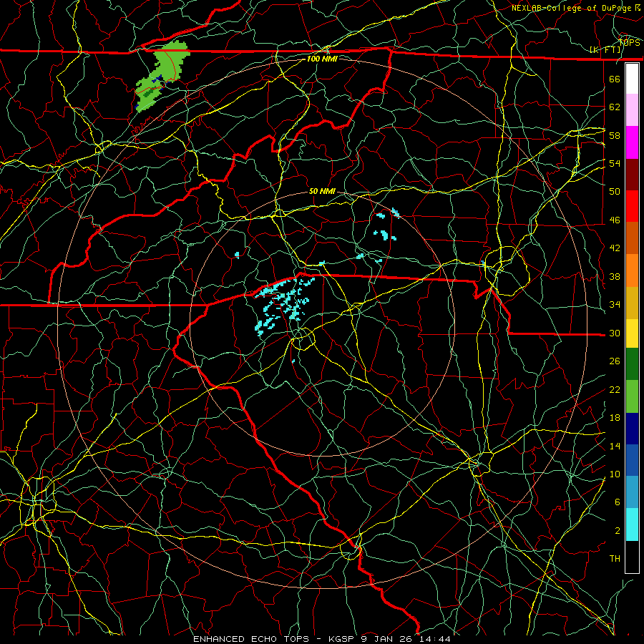Click the black TH threshold legend swatch

coord(632,557)
